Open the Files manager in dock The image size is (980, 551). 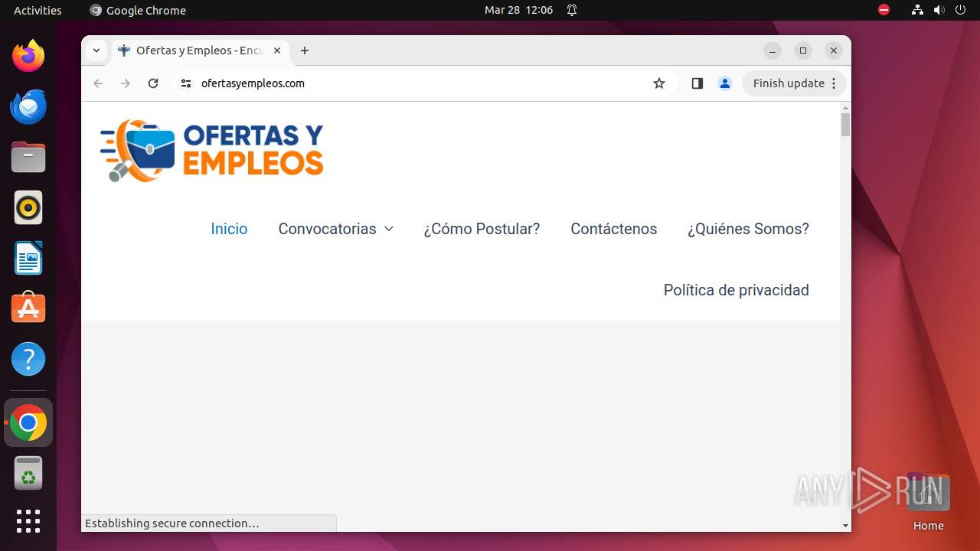(x=28, y=157)
